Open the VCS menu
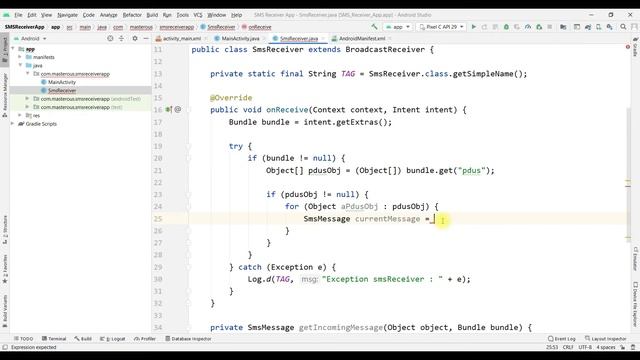 coord(198,15)
